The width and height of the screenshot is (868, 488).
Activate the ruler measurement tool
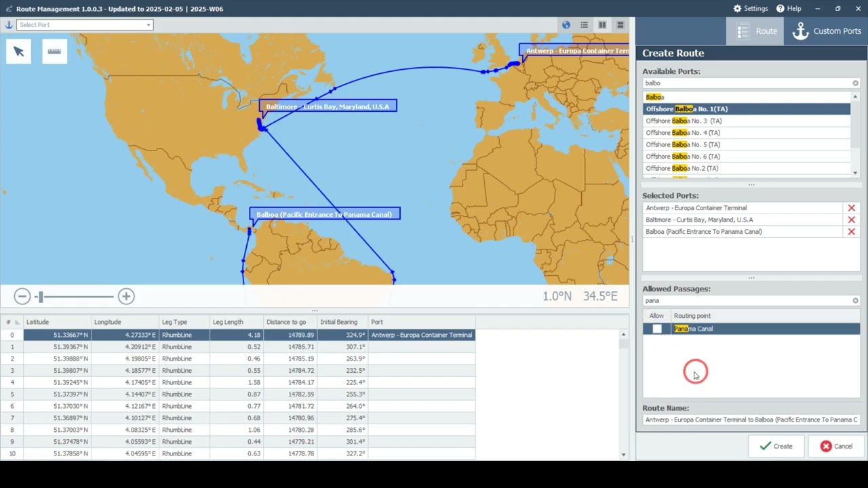(x=54, y=52)
